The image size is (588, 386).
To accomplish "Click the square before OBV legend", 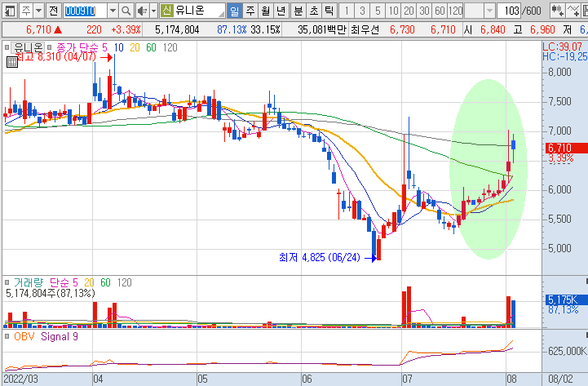I will pos(7,336).
